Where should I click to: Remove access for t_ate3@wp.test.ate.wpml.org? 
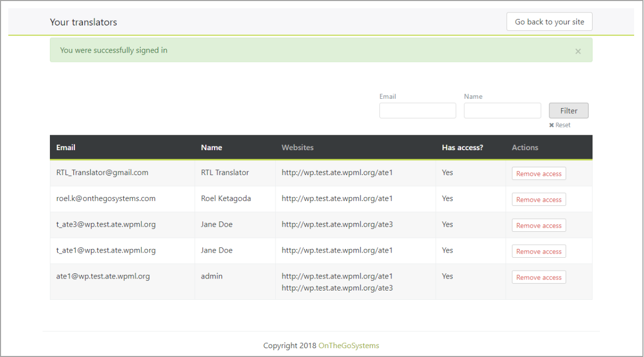click(538, 226)
